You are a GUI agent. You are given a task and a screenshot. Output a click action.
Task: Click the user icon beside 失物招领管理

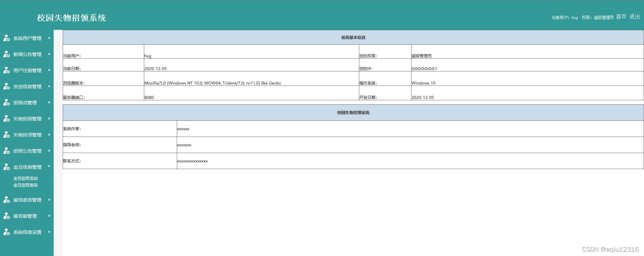coord(7,119)
